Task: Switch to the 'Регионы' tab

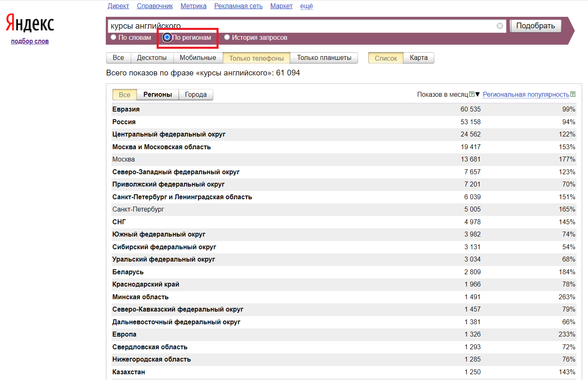Action: point(157,94)
